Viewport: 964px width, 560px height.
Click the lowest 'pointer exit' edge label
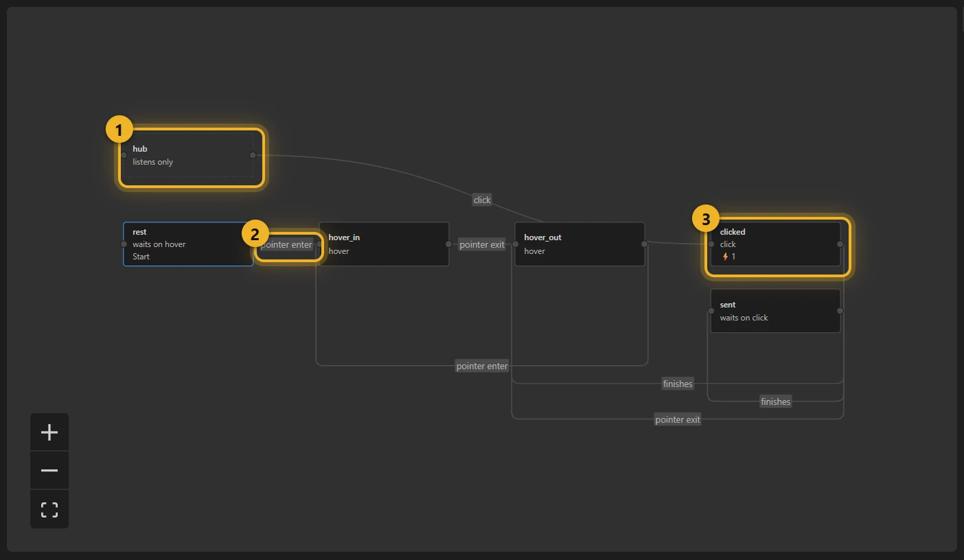click(678, 419)
